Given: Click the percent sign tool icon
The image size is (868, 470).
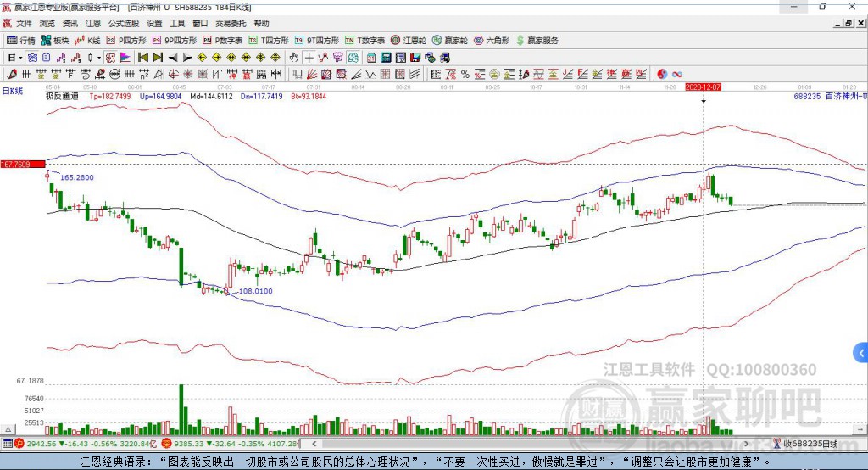Looking at the screenshot, I should click(465, 74).
